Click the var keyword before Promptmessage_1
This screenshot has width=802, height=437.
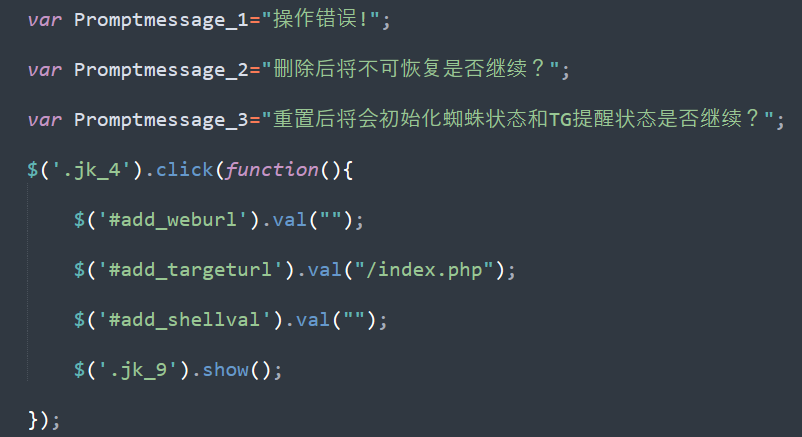[x=44, y=20]
